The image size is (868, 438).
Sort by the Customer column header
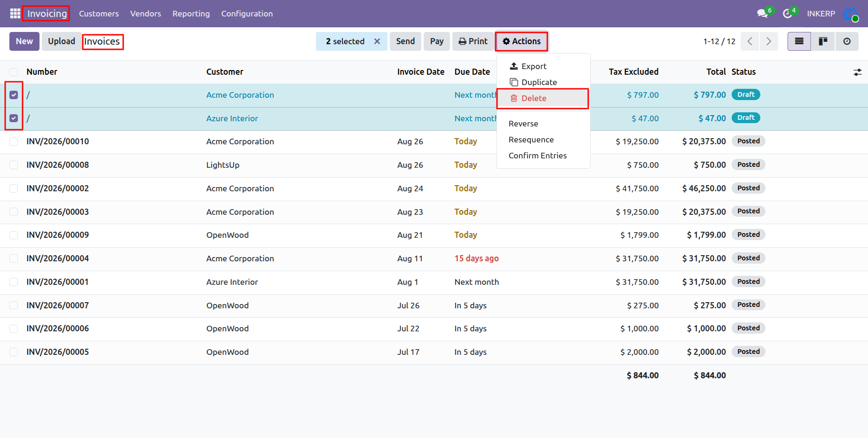[225, 72]
